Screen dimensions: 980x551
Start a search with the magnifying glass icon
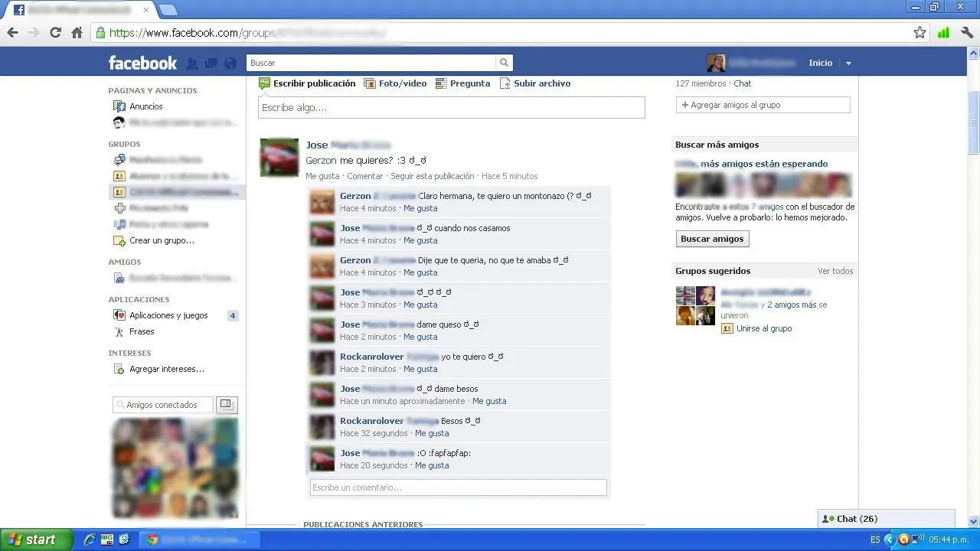pos(504,62)
